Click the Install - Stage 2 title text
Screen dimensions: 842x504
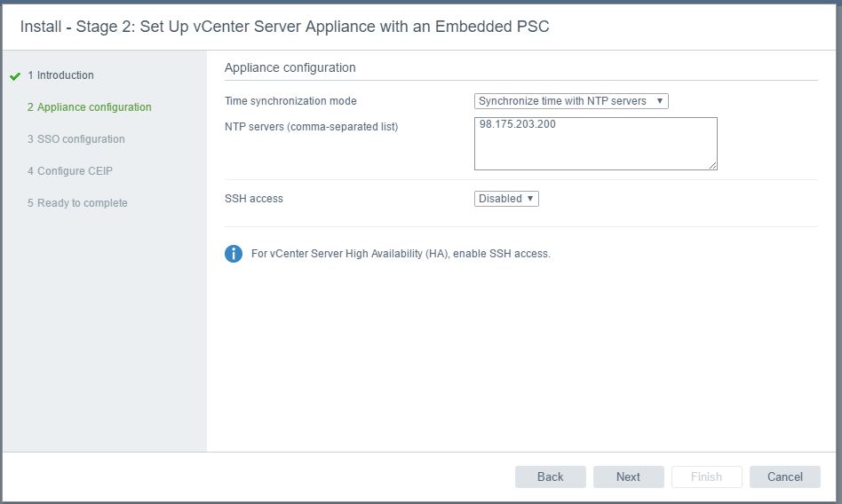tap(284, 27)
